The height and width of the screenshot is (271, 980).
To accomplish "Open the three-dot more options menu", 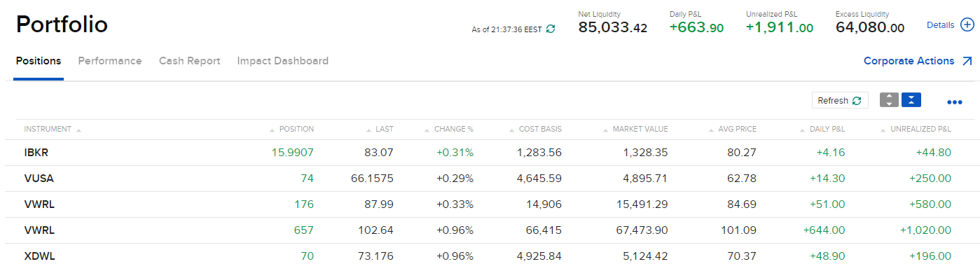I will point(954,103).
